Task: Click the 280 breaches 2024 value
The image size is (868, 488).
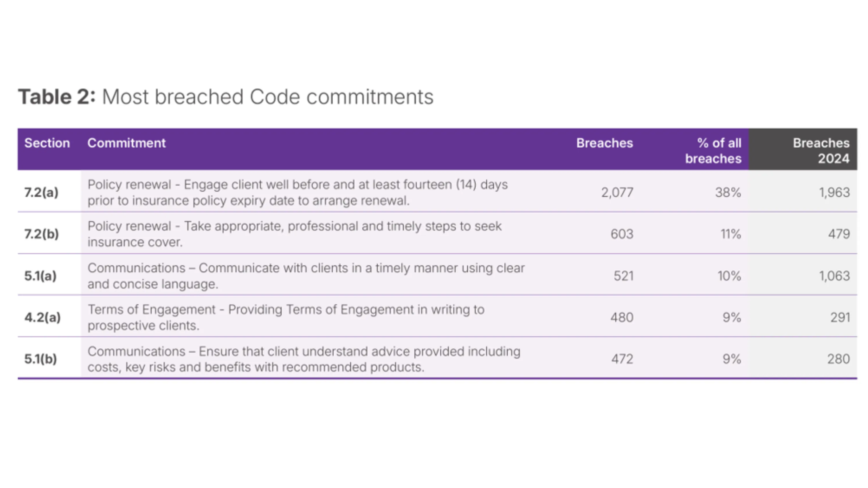Action: [838, 359]
